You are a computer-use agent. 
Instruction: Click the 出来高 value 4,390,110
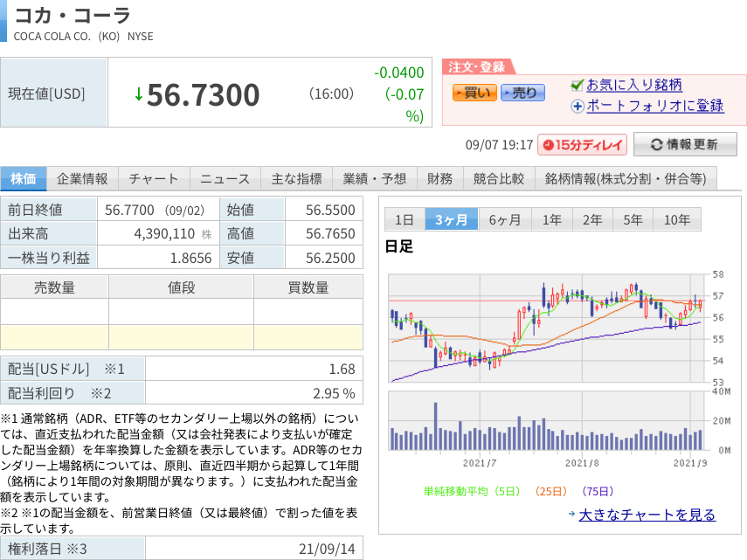[164, 234]
